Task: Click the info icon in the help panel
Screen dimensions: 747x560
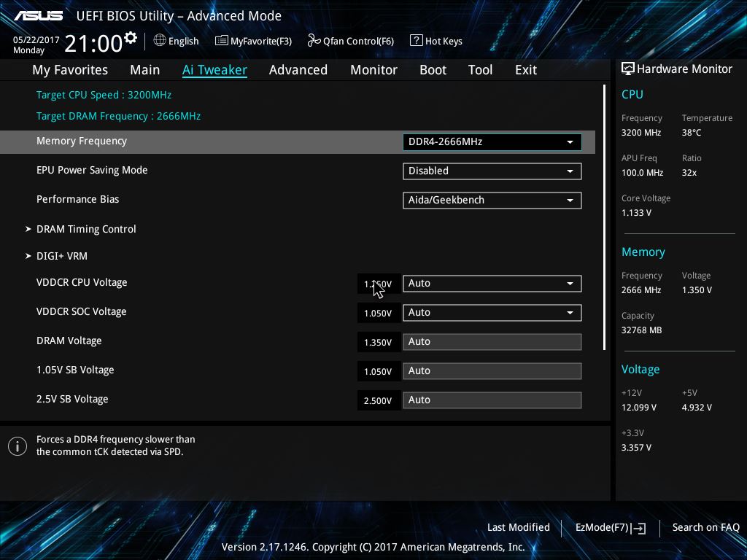Action: click(18, 446)
